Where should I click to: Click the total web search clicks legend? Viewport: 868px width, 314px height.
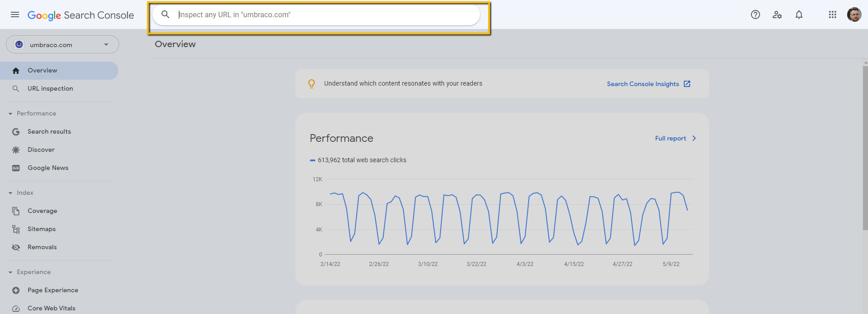pos(358,160)
